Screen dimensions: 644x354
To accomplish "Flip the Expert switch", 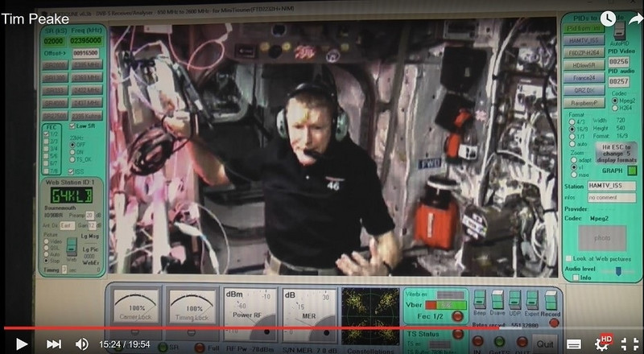I will click(532, 300).
